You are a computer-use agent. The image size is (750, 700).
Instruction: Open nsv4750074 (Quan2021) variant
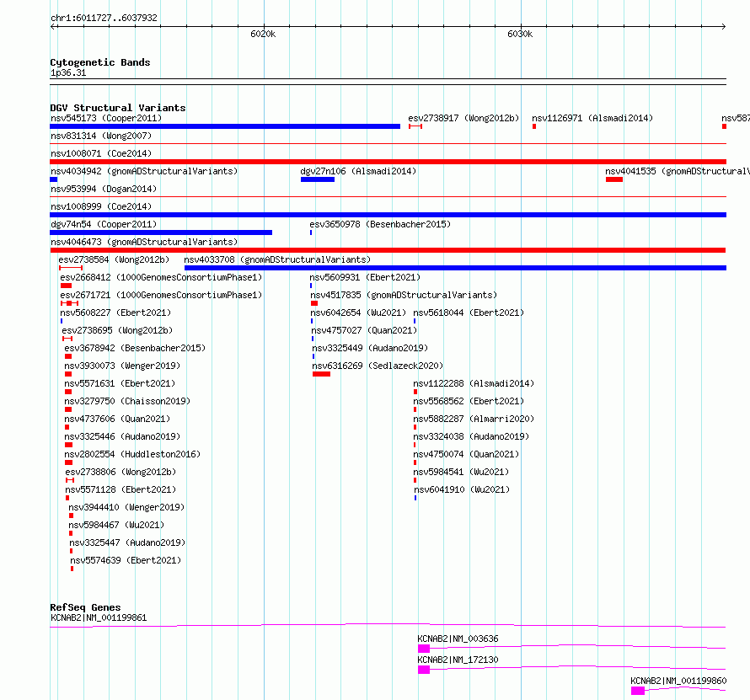(x=466, y=454)
